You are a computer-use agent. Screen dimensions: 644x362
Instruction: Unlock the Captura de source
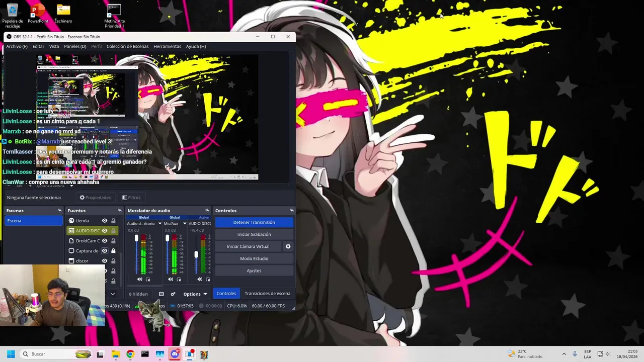point(113,251)
